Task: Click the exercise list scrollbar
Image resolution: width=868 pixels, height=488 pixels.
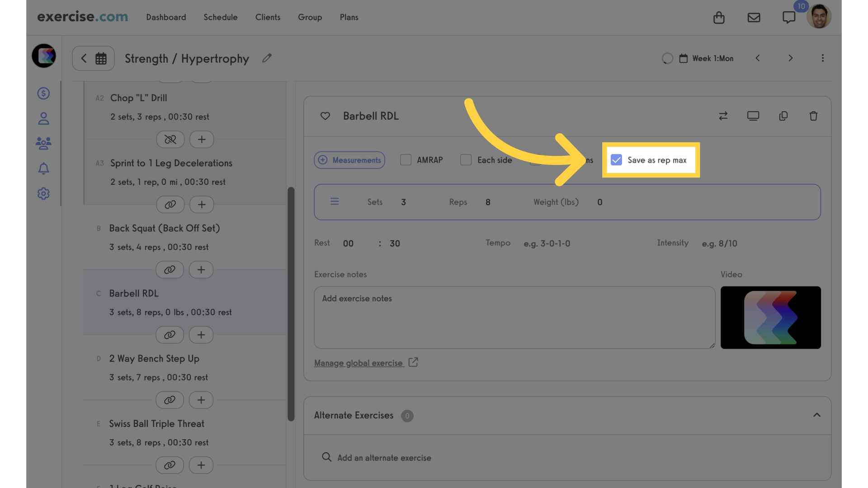Action: point(291,304)
